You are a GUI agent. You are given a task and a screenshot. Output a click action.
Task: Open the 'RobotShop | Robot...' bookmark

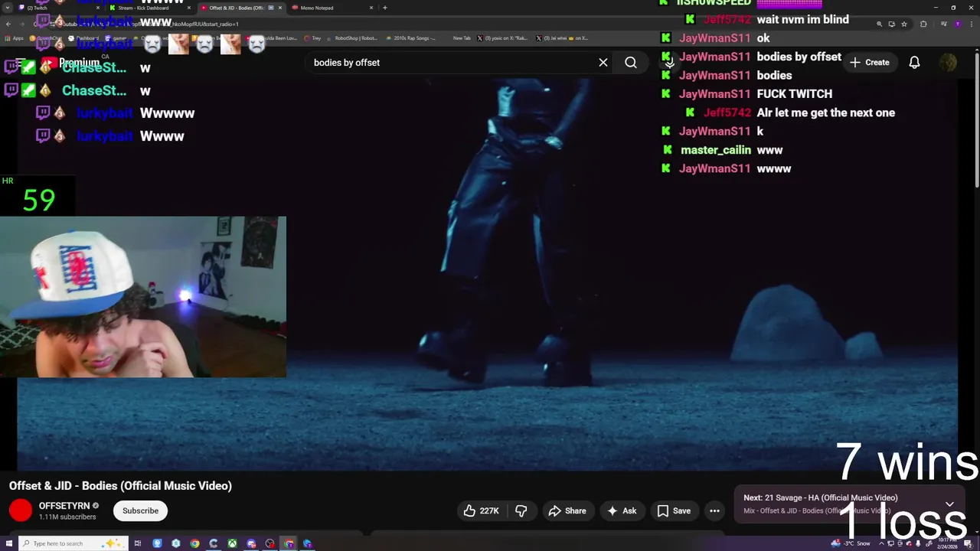point(352,38)
